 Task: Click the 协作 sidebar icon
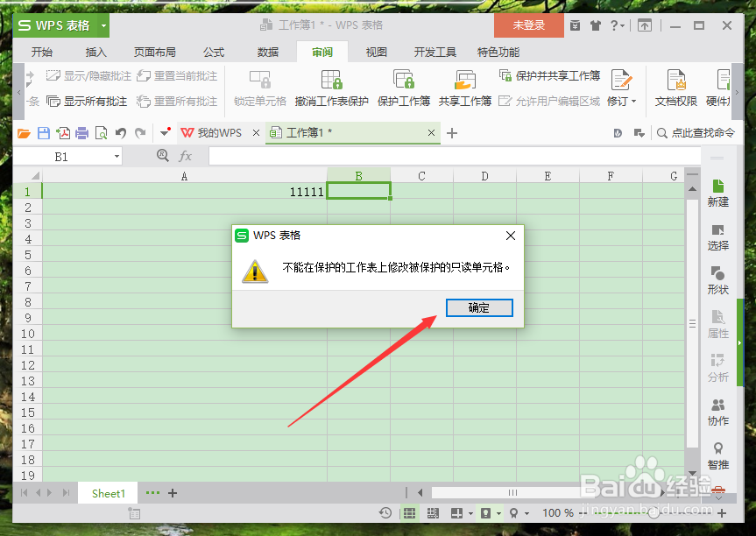(x=717, y=412)
